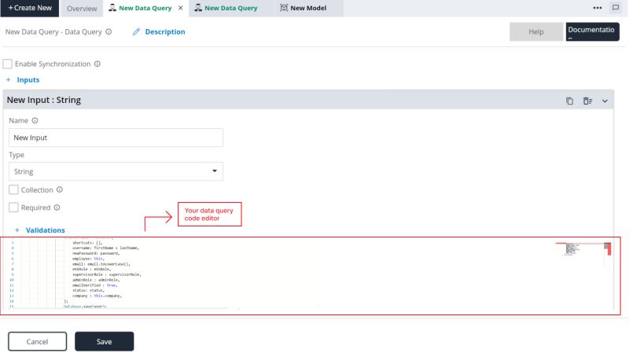Delete the New Input with trash icon
The width and height of the screenshot is (629, 364).
(587, 101)
